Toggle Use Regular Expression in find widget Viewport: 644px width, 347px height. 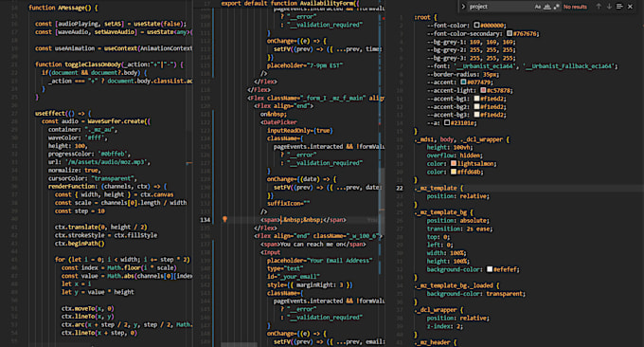coord(557,7)
